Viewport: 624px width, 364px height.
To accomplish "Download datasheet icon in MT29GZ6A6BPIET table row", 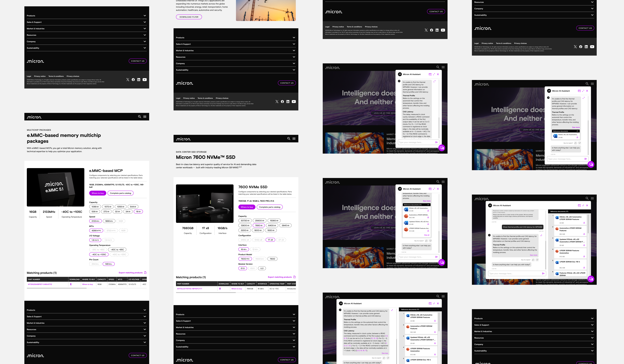I will (x=71, y=284).
